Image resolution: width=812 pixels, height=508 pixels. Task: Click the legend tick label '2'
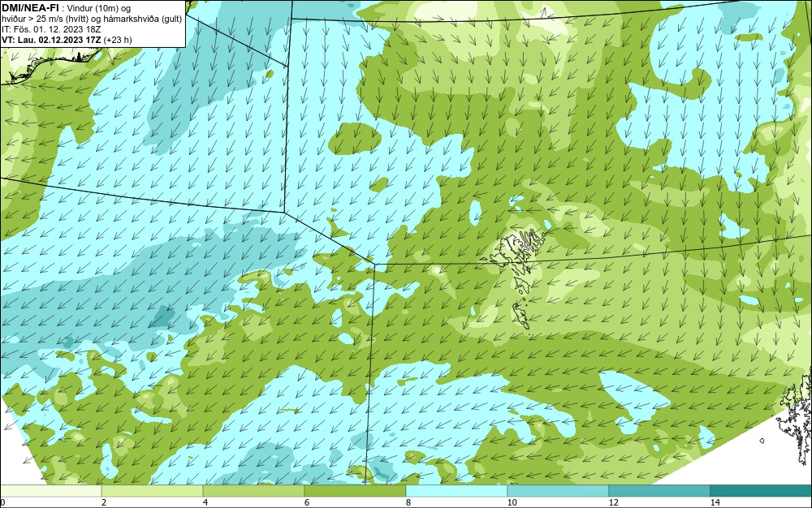point(104,503)
